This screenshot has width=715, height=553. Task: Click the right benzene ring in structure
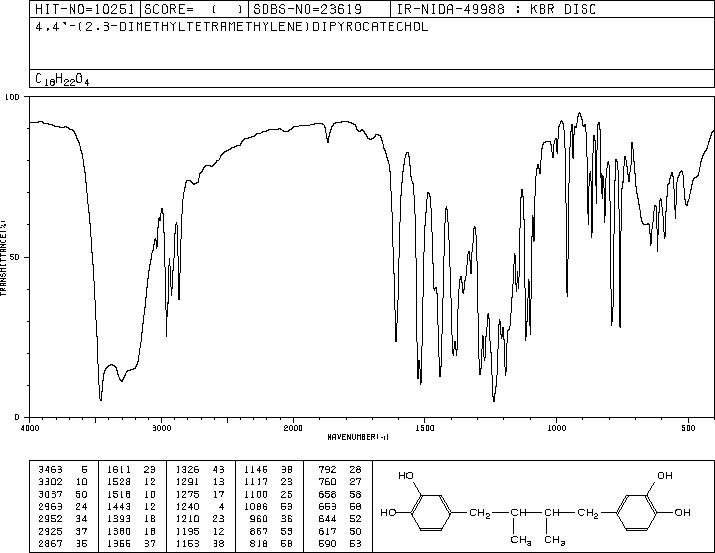tap(637, 512)
